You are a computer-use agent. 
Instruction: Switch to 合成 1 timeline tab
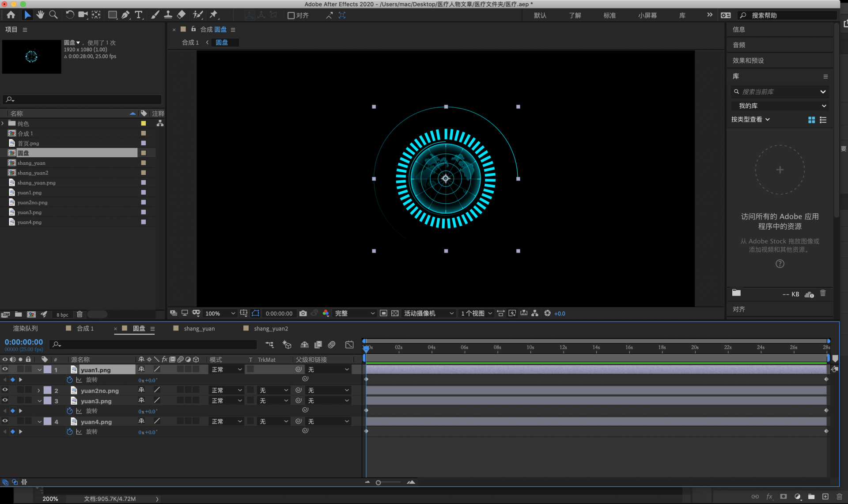click(85, 329)
